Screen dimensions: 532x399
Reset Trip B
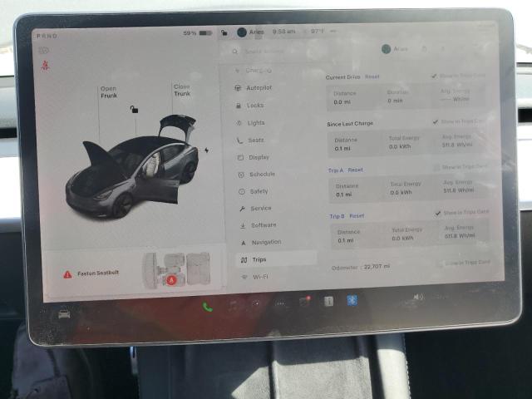[357, 216]
